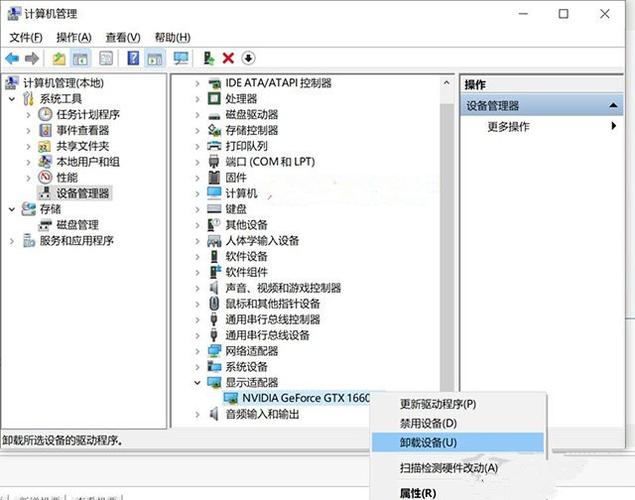This screenshot has height=500, width=635.
Task: Click the 声音、视频和游戏控制器 speaker icon
Action: (214, 288)
